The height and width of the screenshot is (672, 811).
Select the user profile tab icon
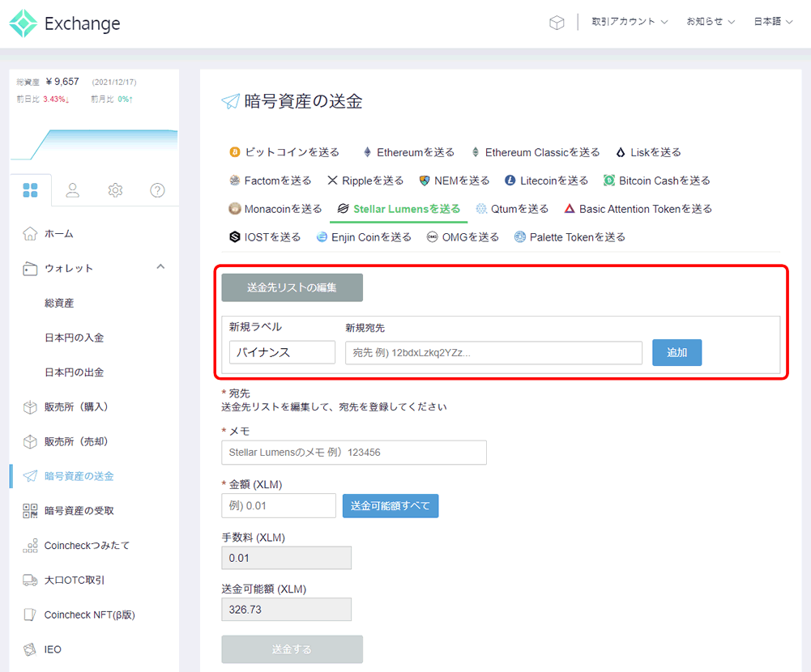(72, 190)
